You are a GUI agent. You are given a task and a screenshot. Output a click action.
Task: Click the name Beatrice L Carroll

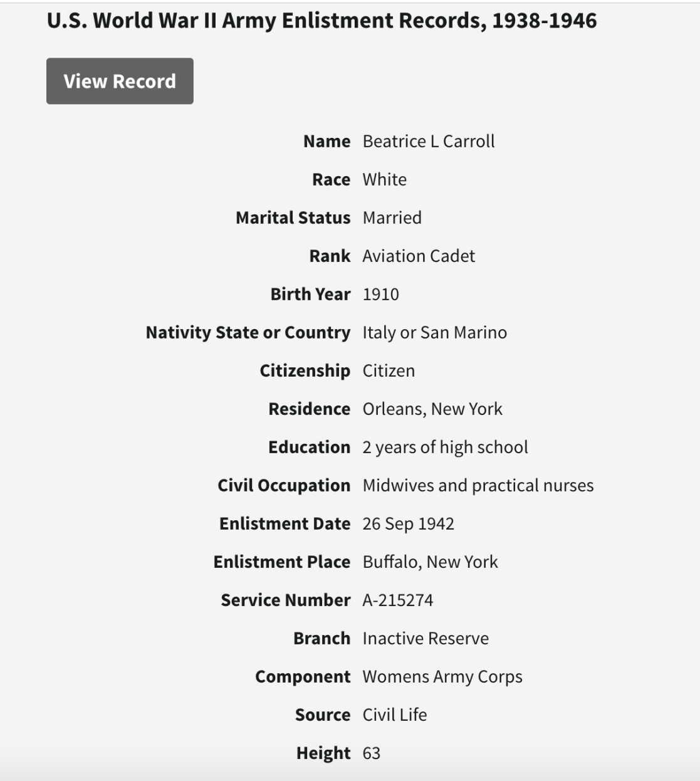tap(429, 142)
